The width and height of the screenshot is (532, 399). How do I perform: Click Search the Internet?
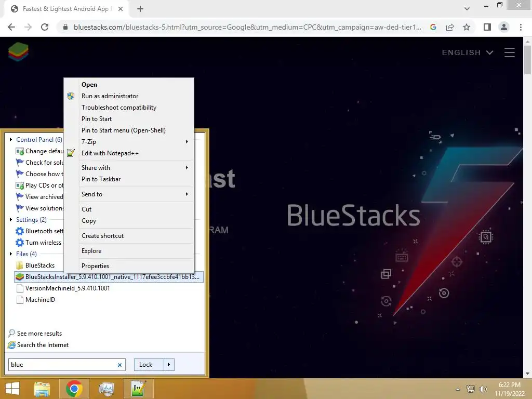[43, 345]
